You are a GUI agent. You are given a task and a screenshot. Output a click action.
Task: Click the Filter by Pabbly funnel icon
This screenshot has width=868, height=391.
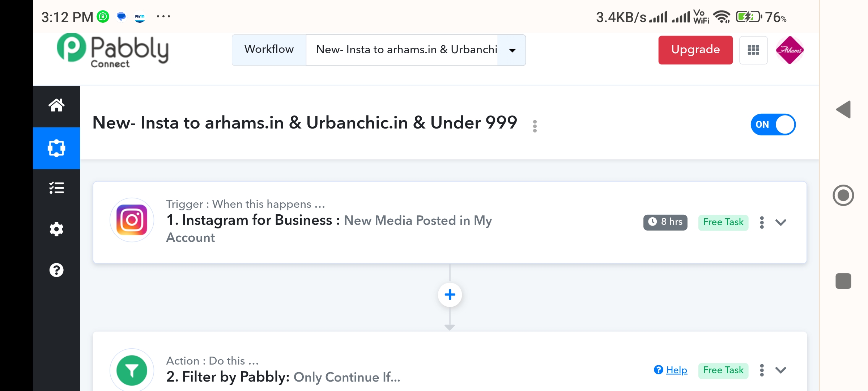(x=132, y=370)
